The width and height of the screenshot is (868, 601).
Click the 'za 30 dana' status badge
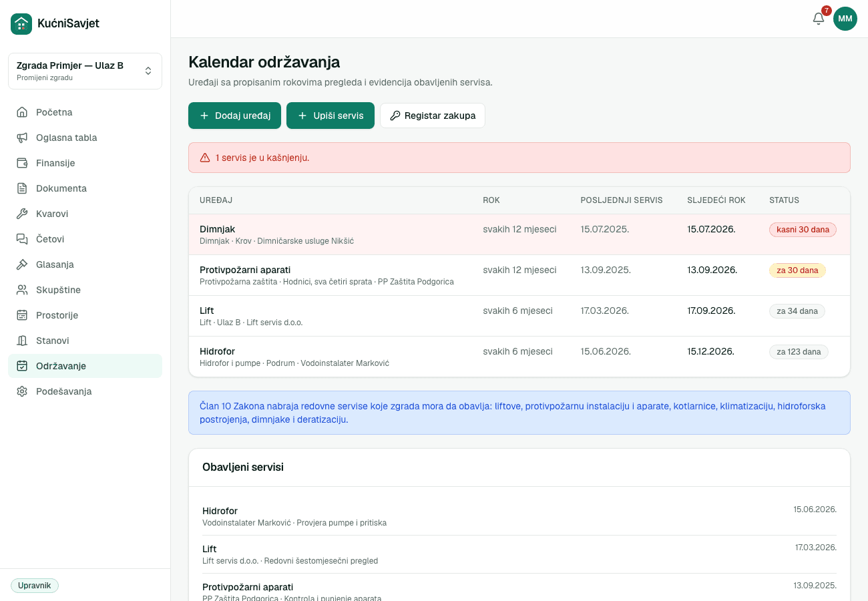(797, 270)
